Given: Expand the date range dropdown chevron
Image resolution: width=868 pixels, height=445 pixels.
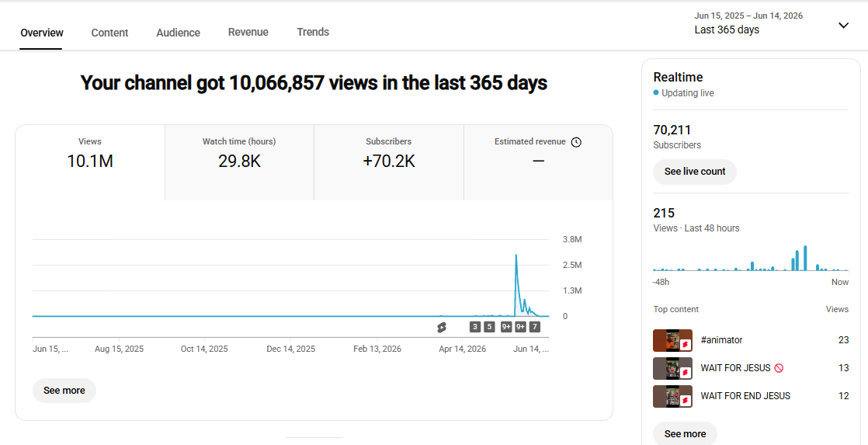Looking at the screenshot, I should [843, 25].
